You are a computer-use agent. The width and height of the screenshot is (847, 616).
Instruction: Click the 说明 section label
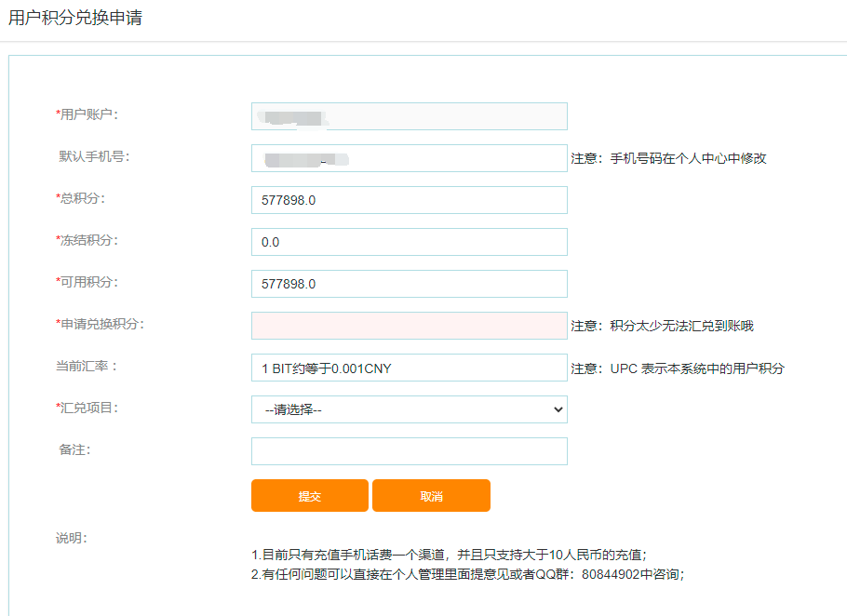(x=72, y=538)
